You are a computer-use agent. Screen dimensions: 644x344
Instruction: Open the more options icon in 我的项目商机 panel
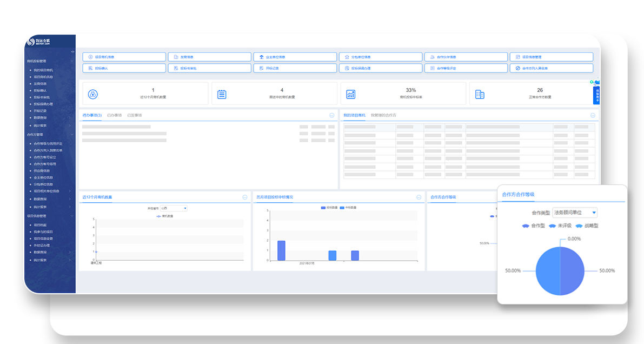[x=593, y=116]
